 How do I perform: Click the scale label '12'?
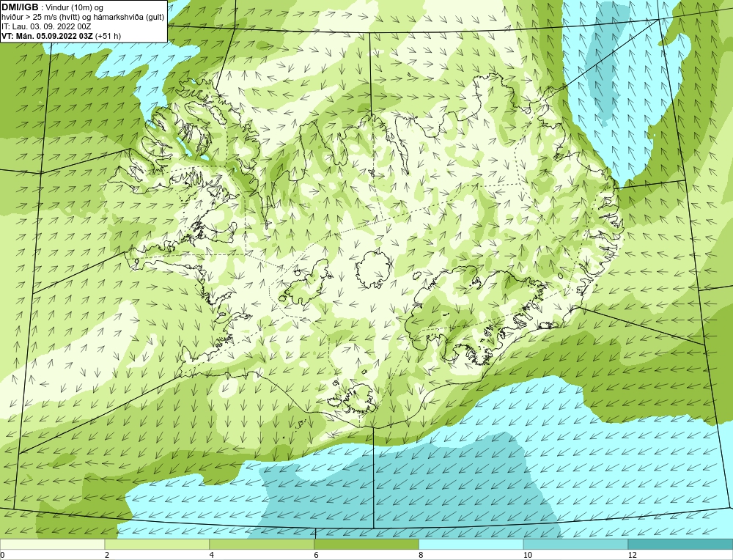tap(633, 556)
